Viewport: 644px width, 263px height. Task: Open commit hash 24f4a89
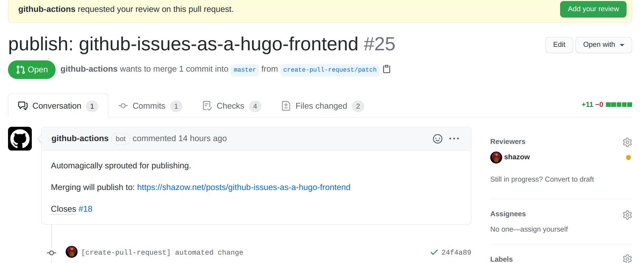pyautogui.click(x=456, y=252)
